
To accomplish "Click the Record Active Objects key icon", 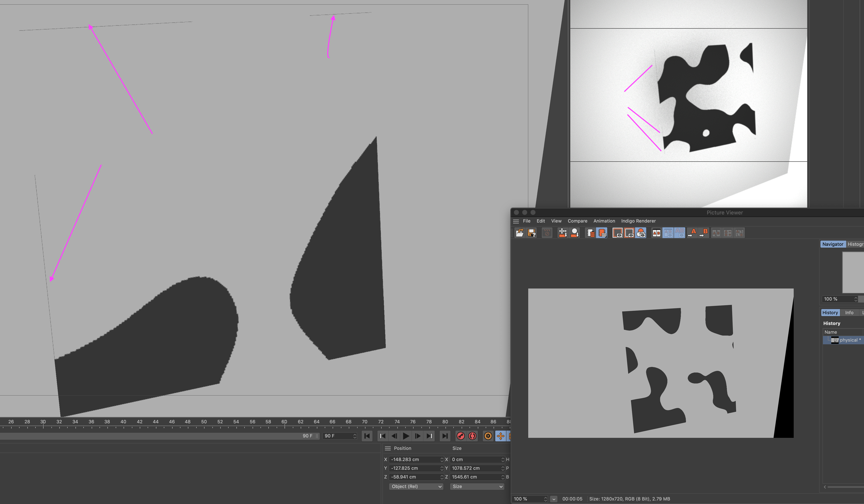I will click(461, 436).
